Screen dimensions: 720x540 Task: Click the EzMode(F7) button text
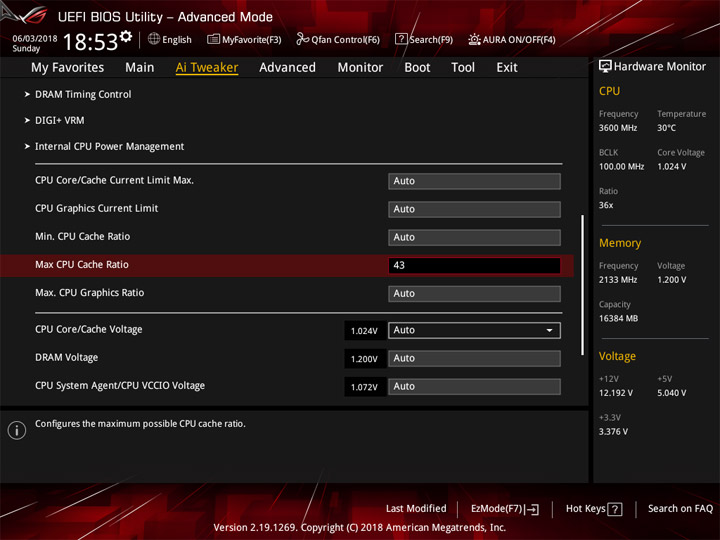point(496,509)
